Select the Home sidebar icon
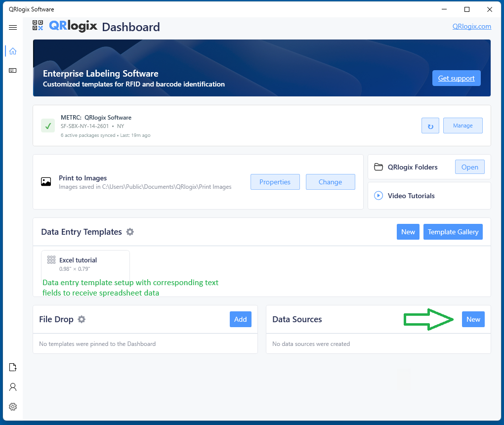This screenshot has height=425, width=504. tap(13, 51)
